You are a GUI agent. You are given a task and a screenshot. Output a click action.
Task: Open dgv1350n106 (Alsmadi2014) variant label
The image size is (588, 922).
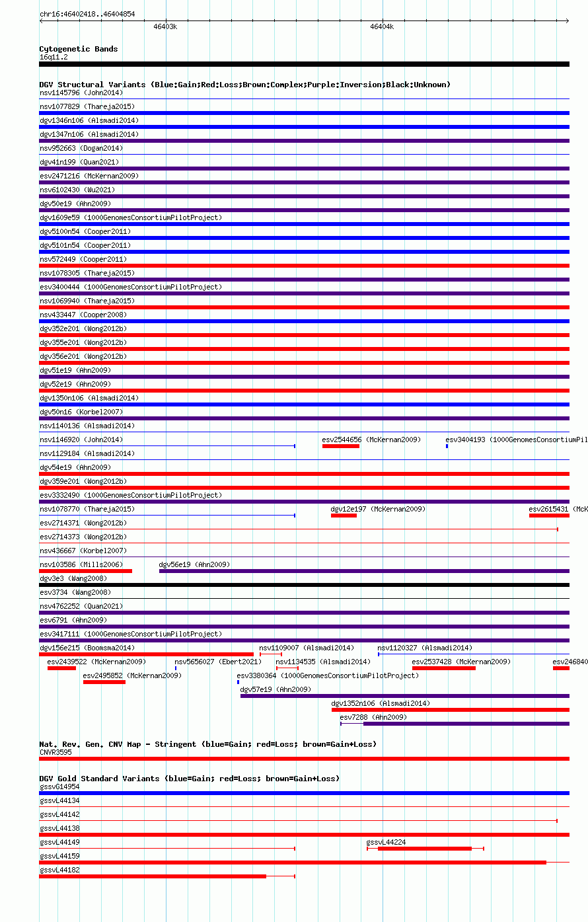point(89,398)
